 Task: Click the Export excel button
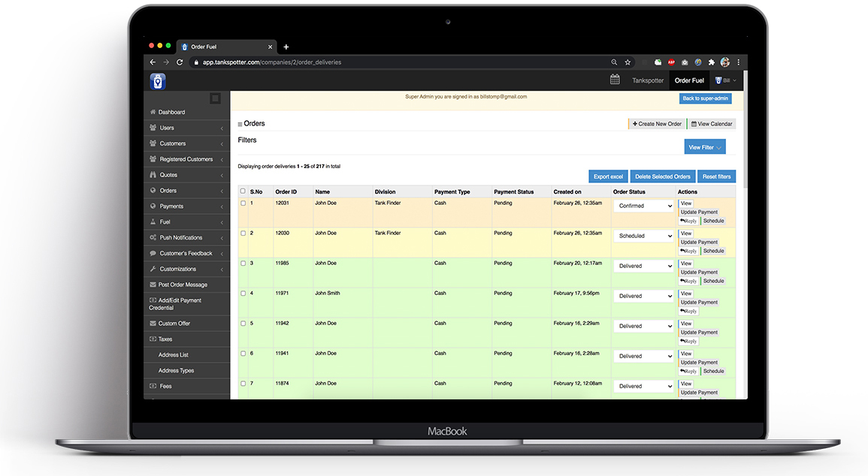608,176
